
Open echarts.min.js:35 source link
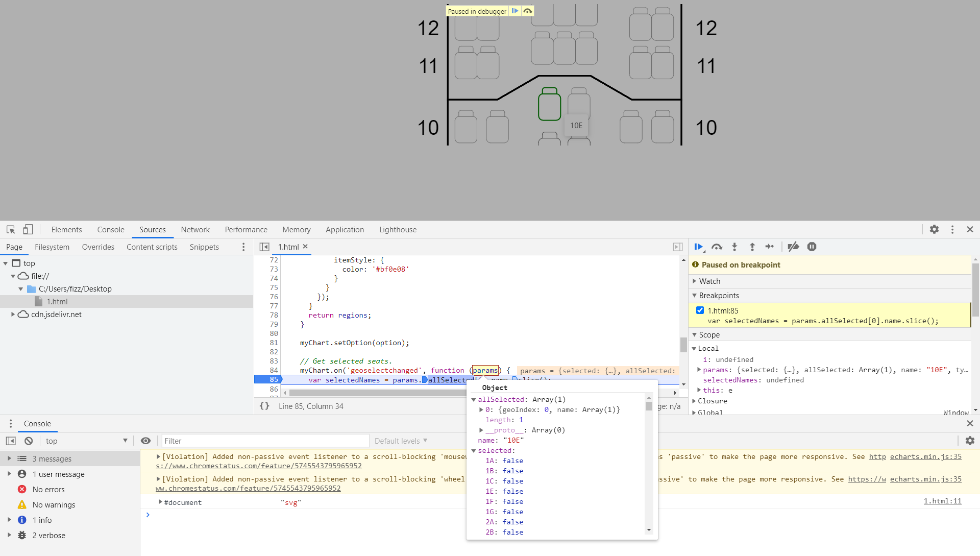click(925, 457)
